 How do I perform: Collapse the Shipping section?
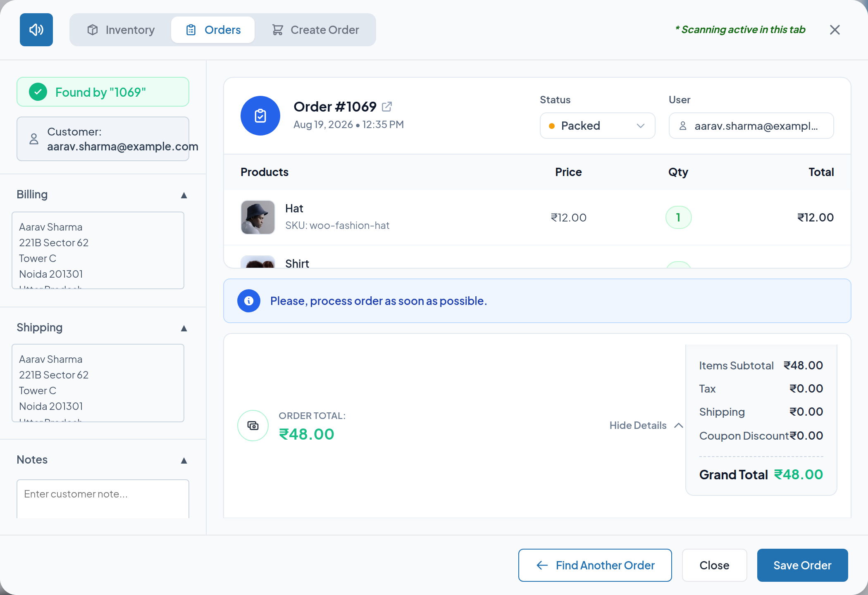(184, 328)
